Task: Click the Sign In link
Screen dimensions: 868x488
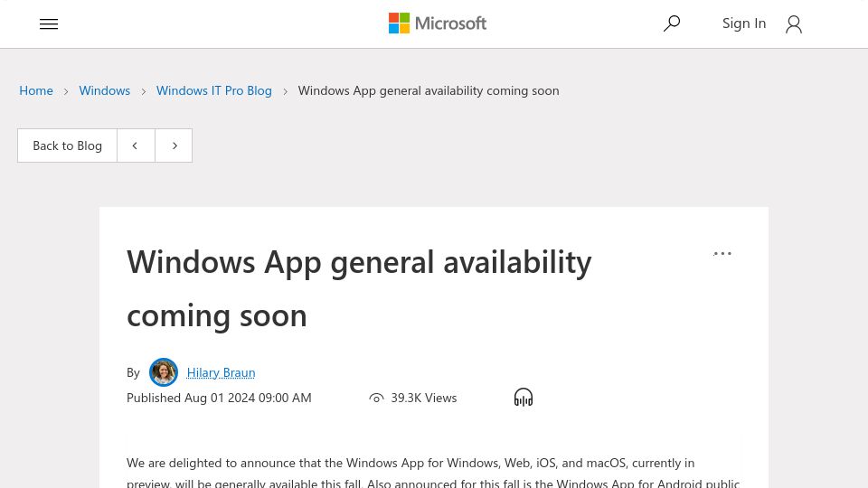Action: pyautogui.click(x=744, y=23)
